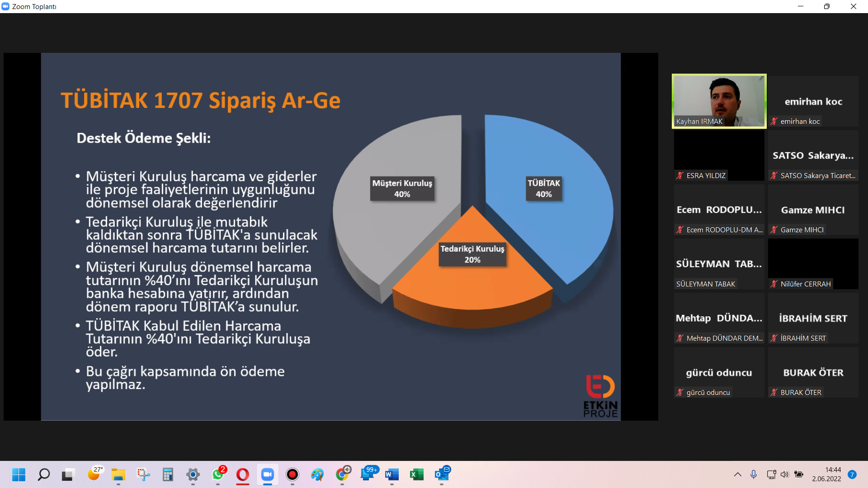868x488 pixels.
Task: Open Outlook from the taskbar
Action: (441, 474)
